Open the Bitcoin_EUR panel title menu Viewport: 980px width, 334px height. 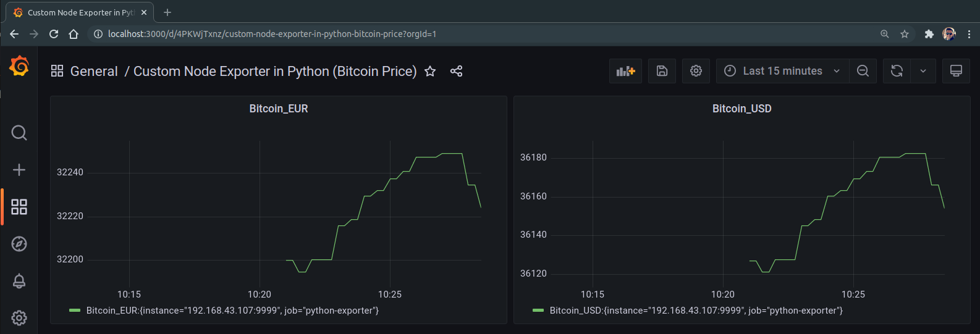[x=279, y=109]
